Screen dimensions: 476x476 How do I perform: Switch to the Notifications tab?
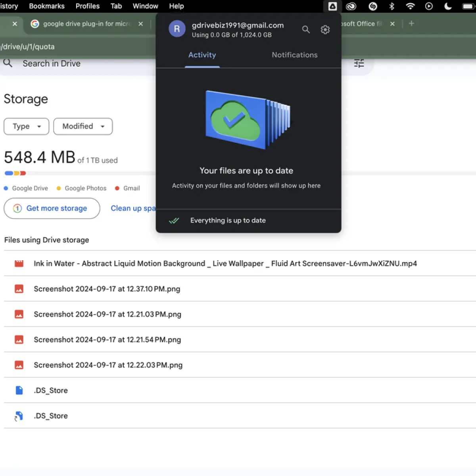pos(295,55)
